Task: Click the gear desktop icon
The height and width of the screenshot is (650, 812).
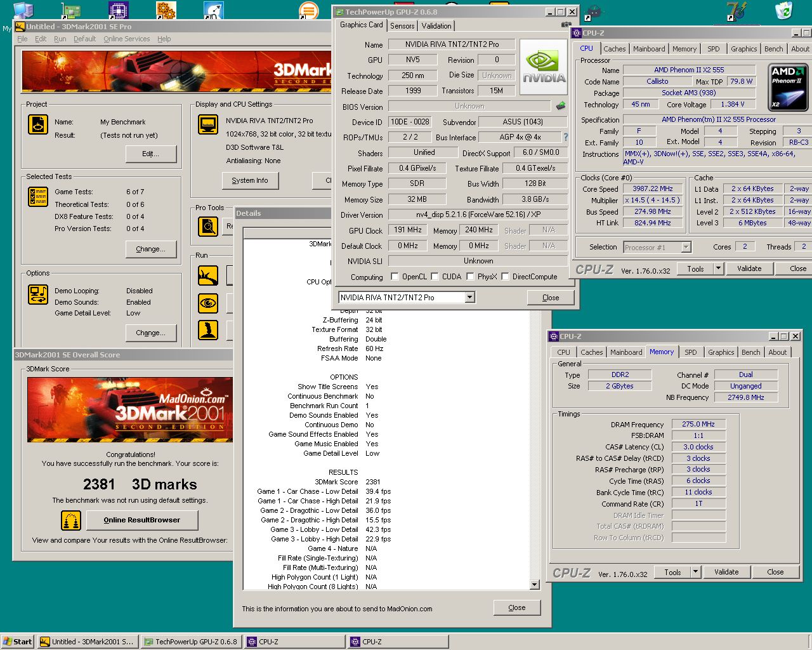Action: pyautogui.click(x=166, y=10)
